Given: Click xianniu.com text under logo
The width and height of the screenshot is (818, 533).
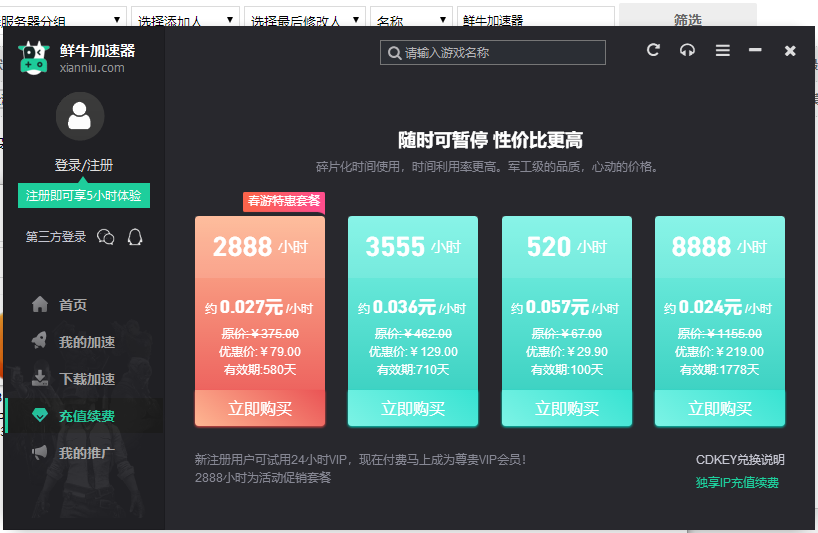Looking at the screenshot, I should [92, 68].
